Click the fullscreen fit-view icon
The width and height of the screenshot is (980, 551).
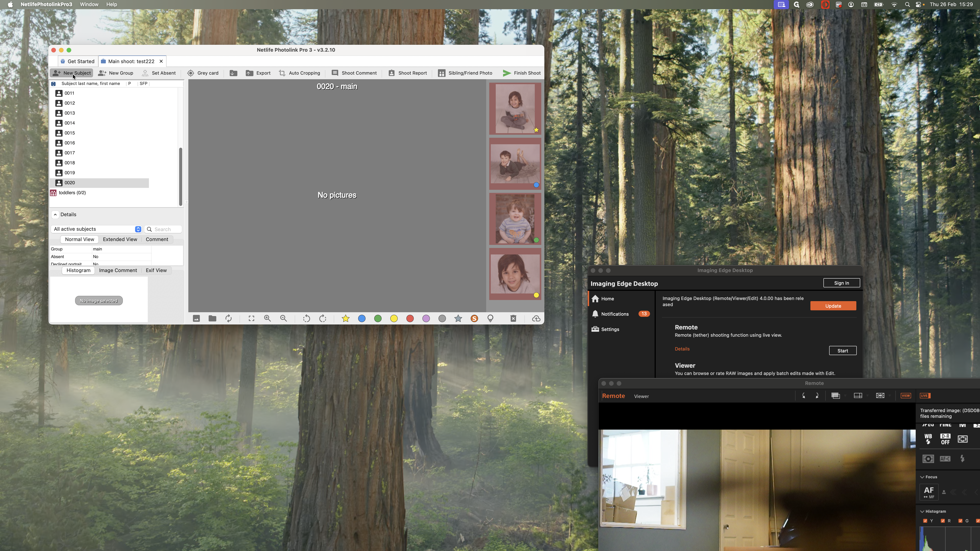[x=252, y=319]
